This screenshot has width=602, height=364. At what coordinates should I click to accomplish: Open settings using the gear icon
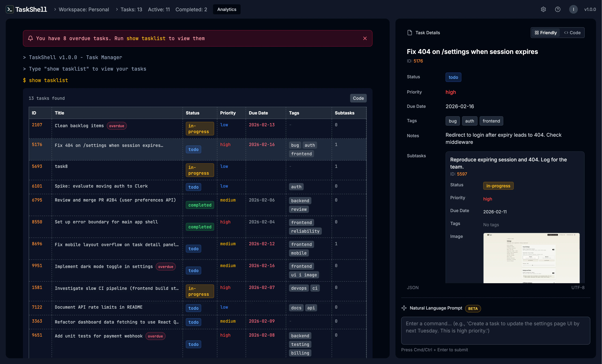coord(543,9)
